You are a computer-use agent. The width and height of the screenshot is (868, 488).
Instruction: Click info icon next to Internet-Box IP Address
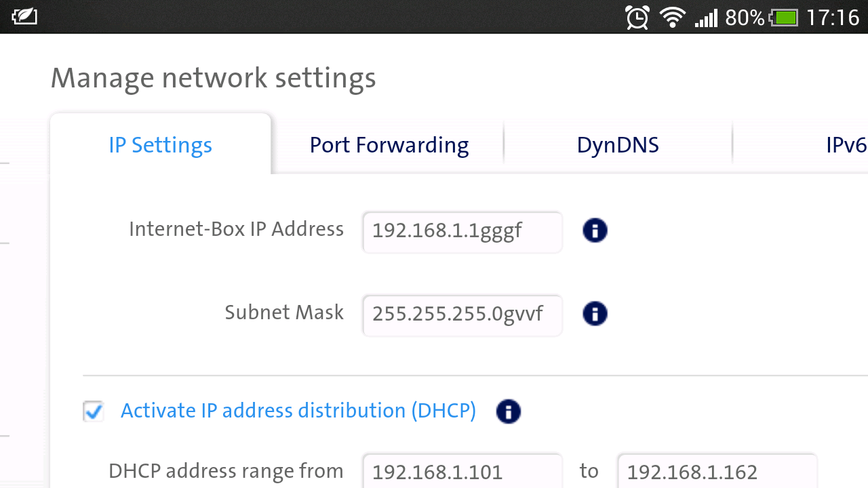click(x=595, y=230)
